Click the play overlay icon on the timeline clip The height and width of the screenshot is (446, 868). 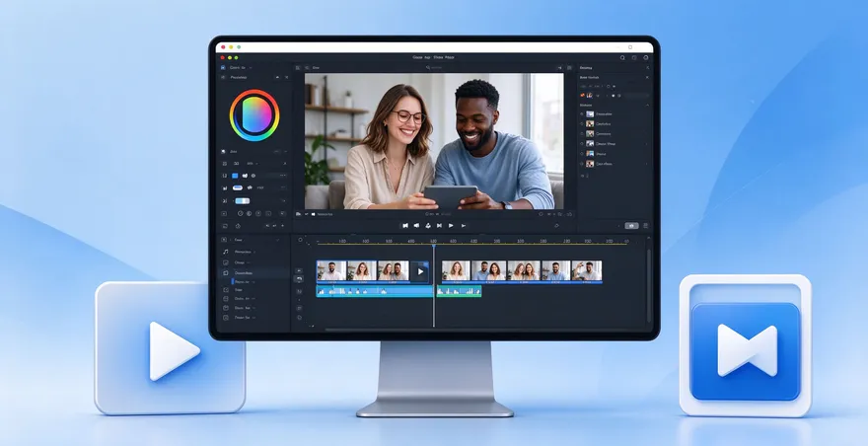421,271
